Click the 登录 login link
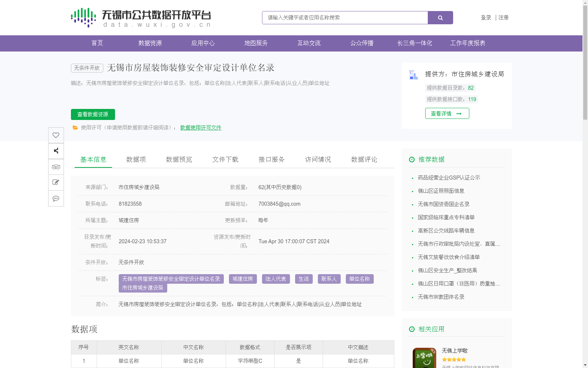 coord(486,18)
